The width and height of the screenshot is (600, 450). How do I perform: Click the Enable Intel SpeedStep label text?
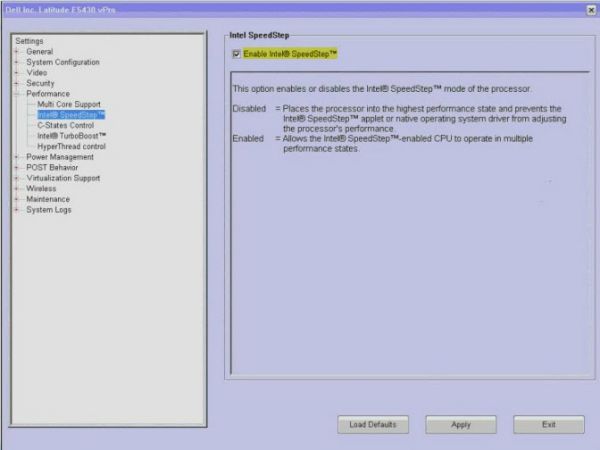[x=290, y=54]
